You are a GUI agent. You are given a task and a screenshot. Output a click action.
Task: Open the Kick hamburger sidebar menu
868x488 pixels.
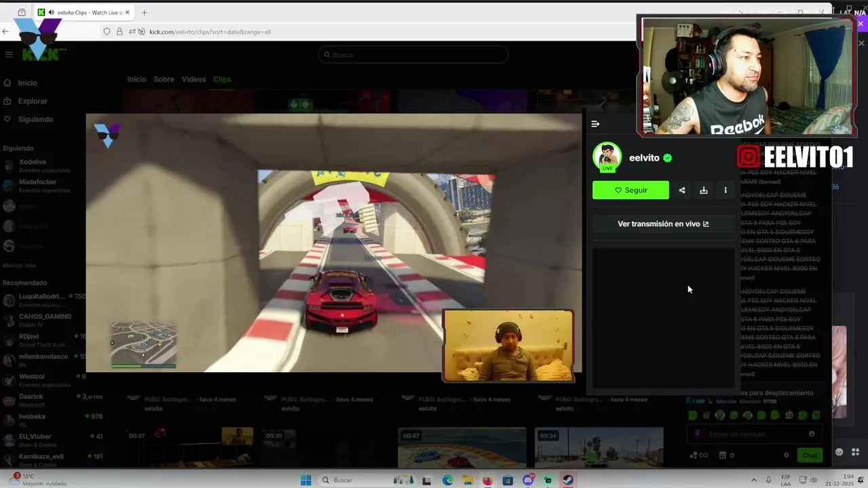(9, 55)
